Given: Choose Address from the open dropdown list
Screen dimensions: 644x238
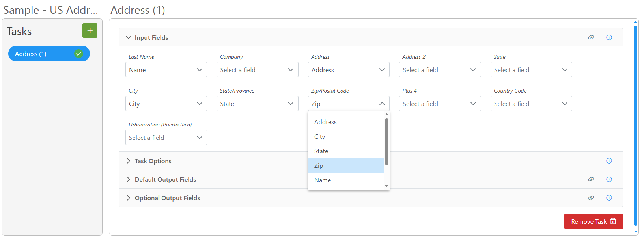Looking at the screenshot, I should pyautogui.click(x=346, y=122).
